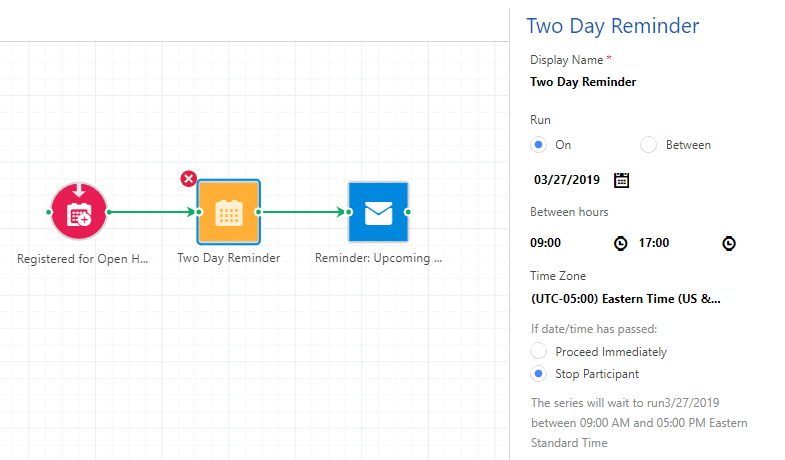Open the end time clock picker
Screen dimensions: 785x460
click(x=729, y=243)
